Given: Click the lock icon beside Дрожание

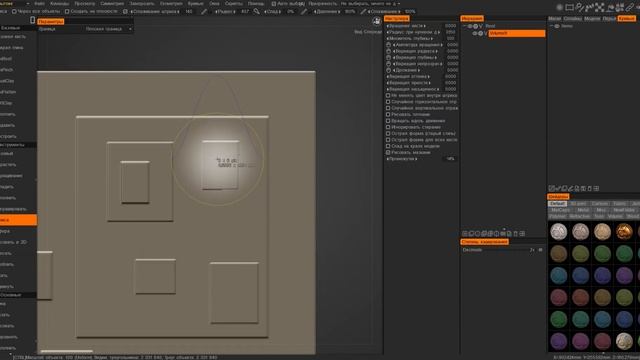Looking at the screenshot, I should pyautogui.click(x=389, y=70).
